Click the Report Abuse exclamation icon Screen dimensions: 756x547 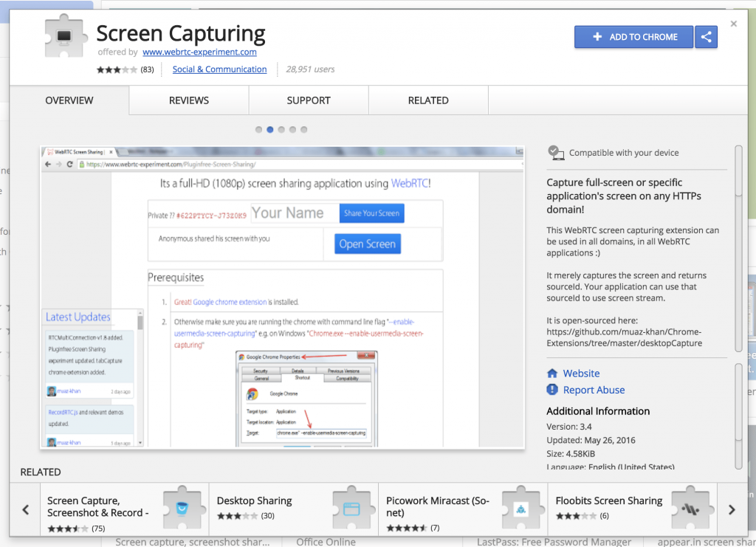(x=552, y=390)
